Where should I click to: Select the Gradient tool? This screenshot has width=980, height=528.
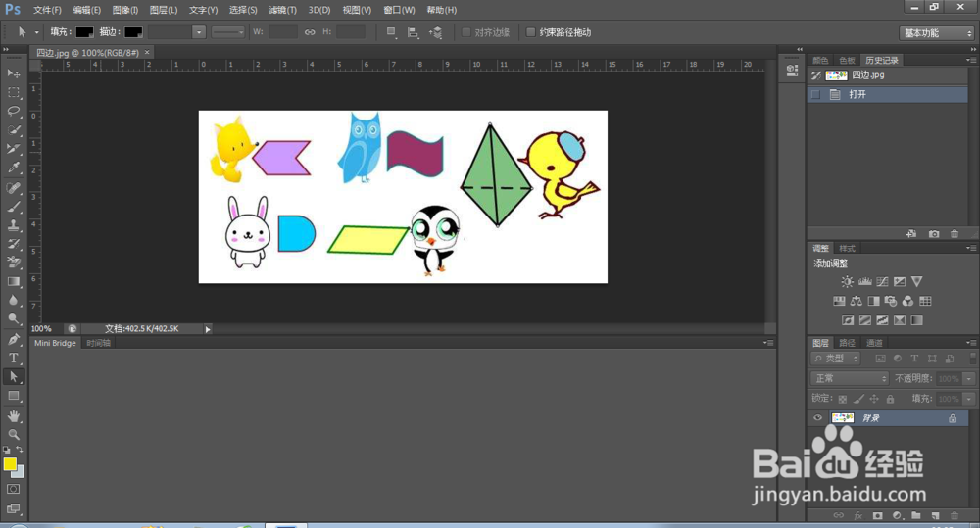click(x=13, y=282)
